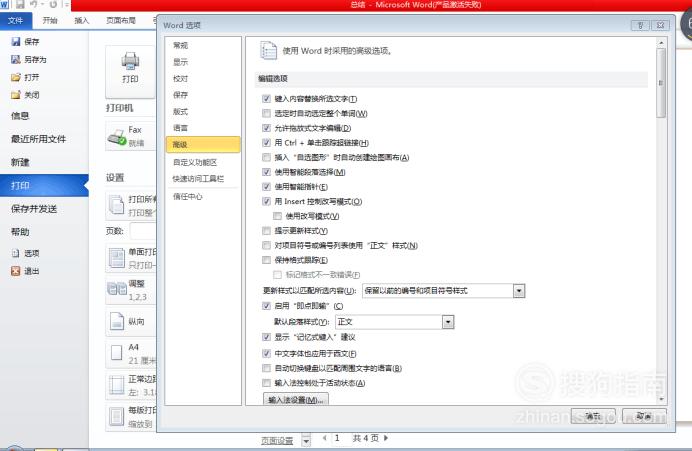Click the Word logo icon in title bar

click(4, 5)
